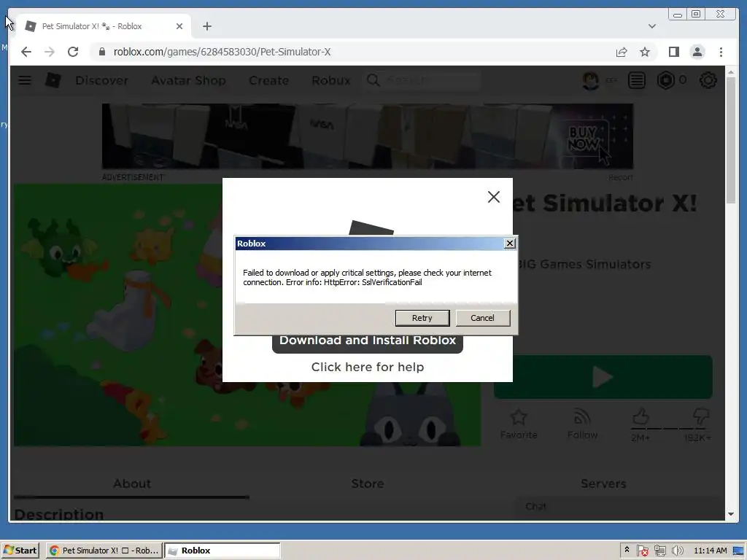
Task: Open Chrome three-dot menu
Action: 721,52
